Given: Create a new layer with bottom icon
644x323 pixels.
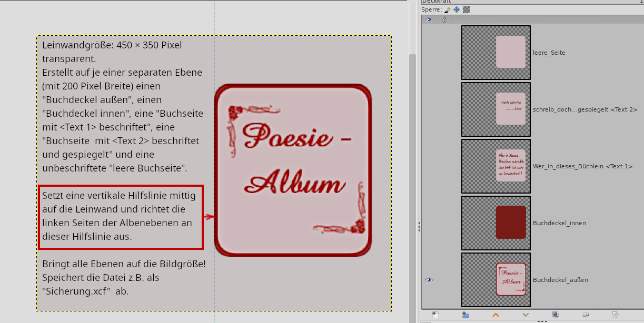Looking at the screenshot, I should (x=435, y=315).
